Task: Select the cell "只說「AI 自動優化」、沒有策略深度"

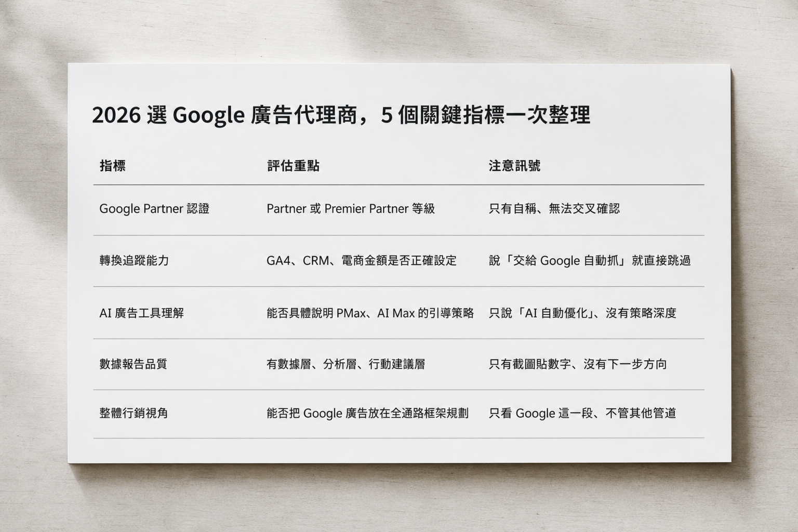Action: [x=582, y=313]
